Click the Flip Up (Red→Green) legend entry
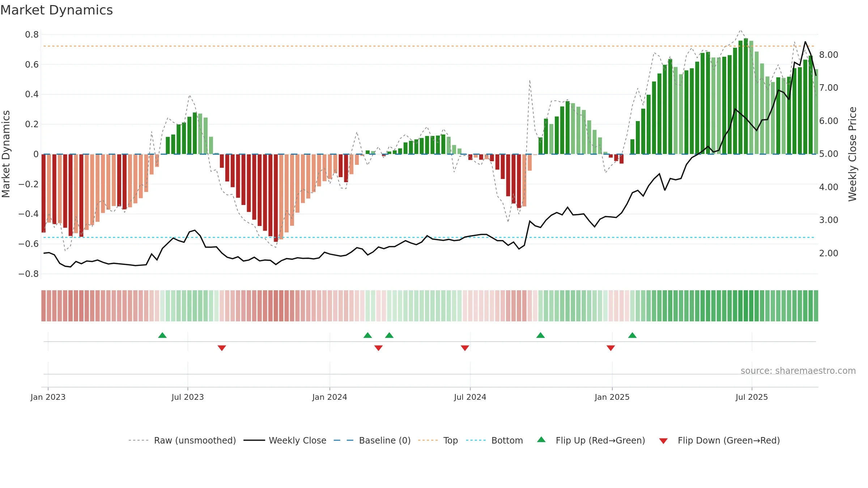 591,440
